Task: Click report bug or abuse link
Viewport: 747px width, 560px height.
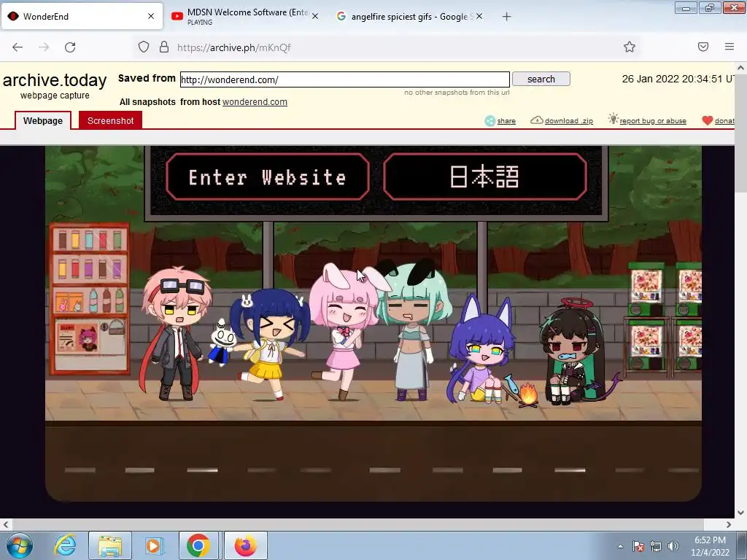Action: pos(653,121)
